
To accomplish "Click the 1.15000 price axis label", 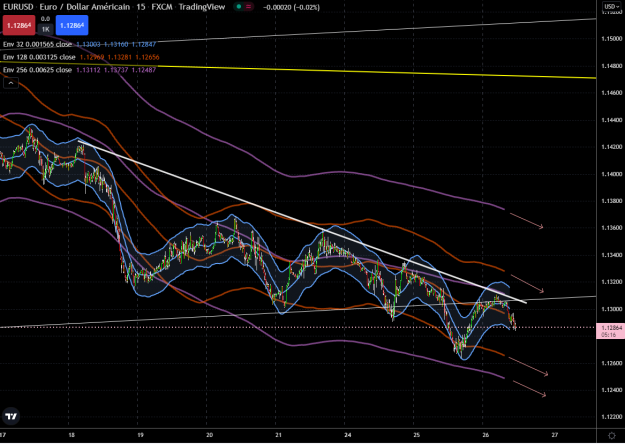I will point(611,39).
